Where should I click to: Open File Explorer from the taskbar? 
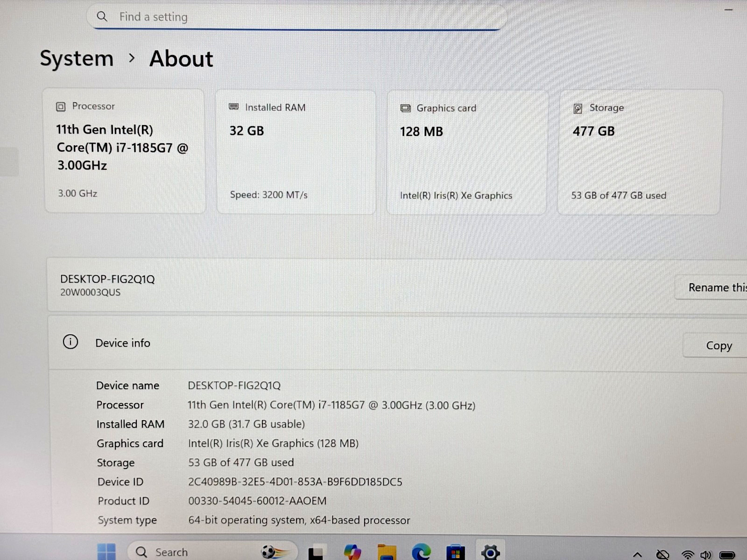coord(387,552)
